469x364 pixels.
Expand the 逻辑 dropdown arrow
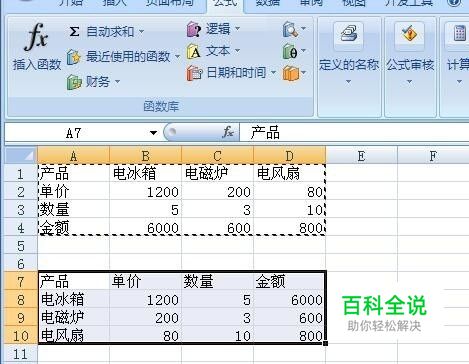pos(237,29)
